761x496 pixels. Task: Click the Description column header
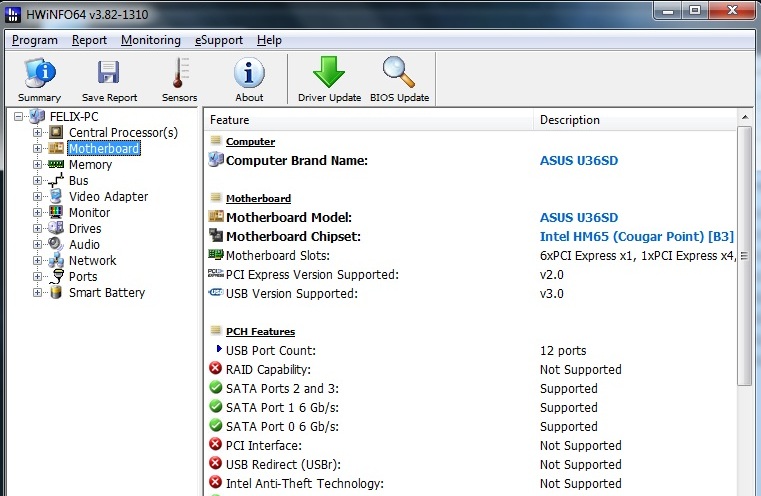pos(635,120)
